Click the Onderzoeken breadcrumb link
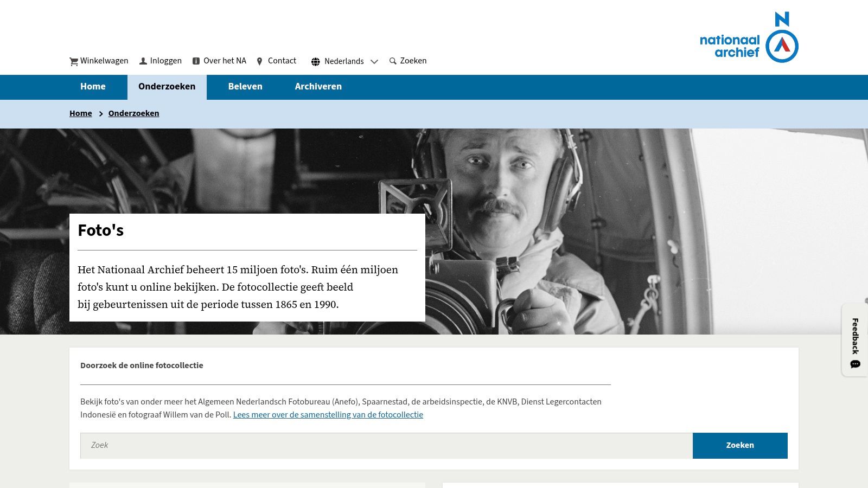 click(133, 113)
